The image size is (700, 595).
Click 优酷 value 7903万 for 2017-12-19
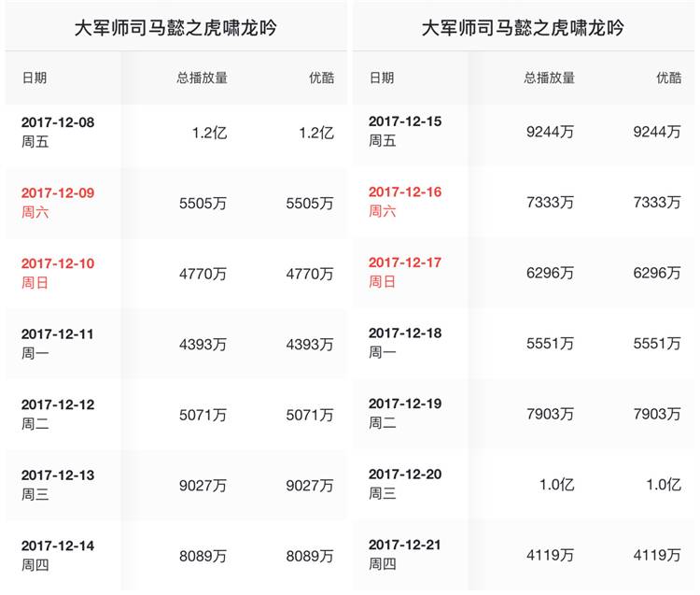point(657,414)
